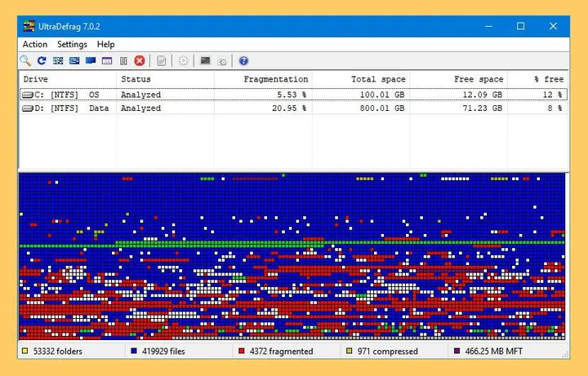The height and width of the screenshot is (376, 588).
Task: Run Full optimization solid blue icon
Action: pyautogui.click(x=91, y=60)
